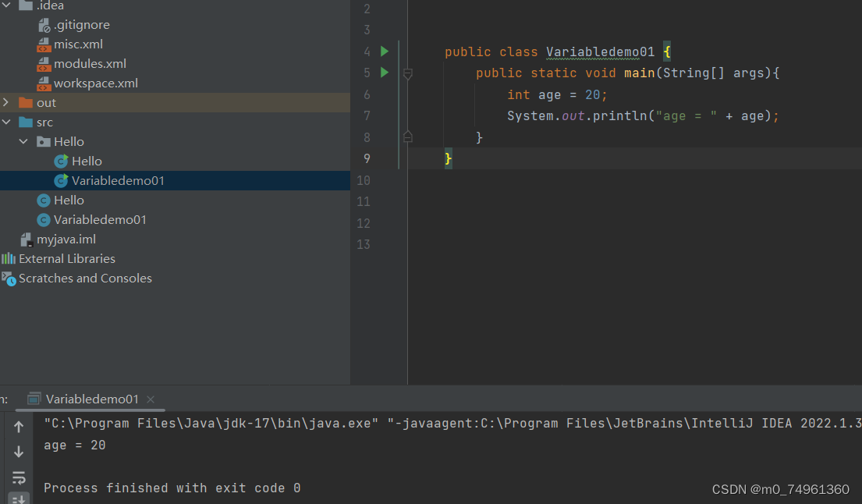Select the .gitignore file icon
The image size is (862, 504).
(44, 25)
